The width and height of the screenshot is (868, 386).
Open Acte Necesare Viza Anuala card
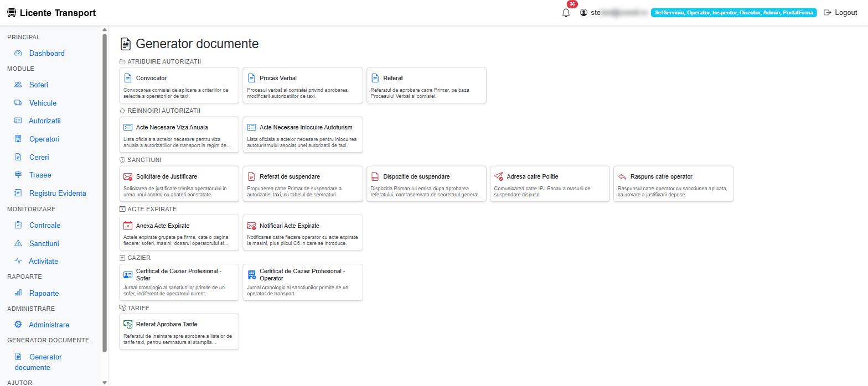pos(179,134)
